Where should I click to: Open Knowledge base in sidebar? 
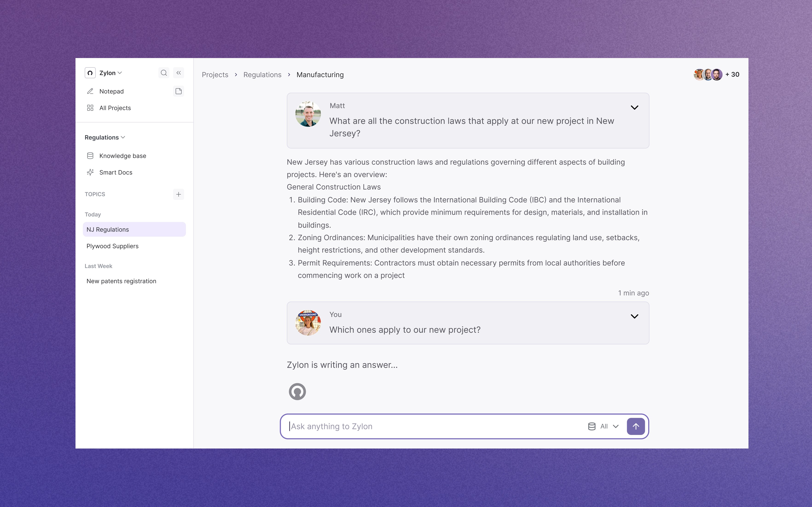click(x=123, y=156)
